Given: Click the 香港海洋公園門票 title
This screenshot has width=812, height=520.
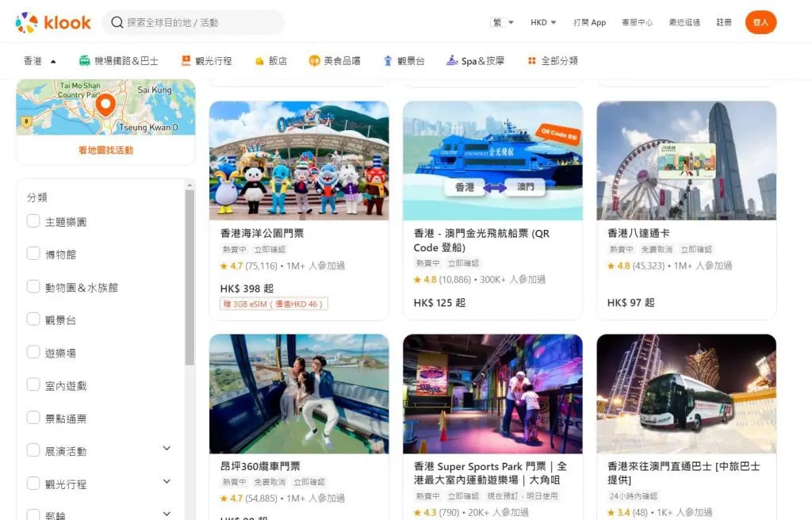Looking at the screenshot, I should (x=262, y=233).
